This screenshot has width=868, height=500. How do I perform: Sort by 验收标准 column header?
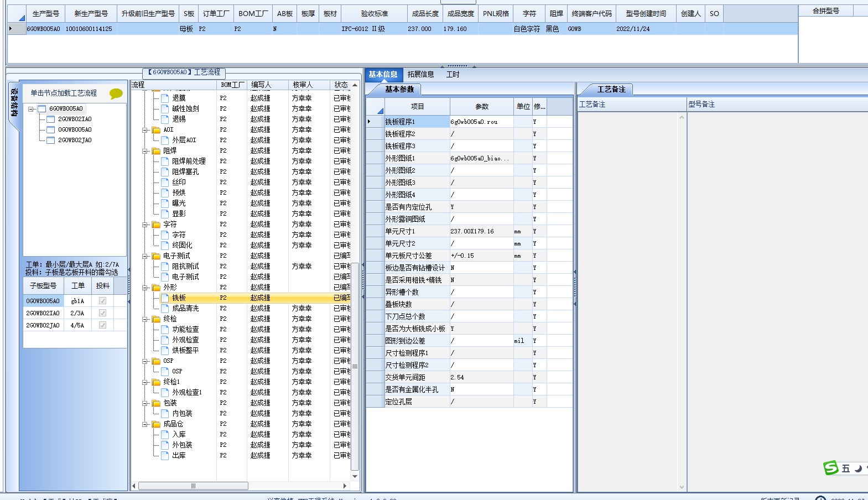[x=374, y=14]
